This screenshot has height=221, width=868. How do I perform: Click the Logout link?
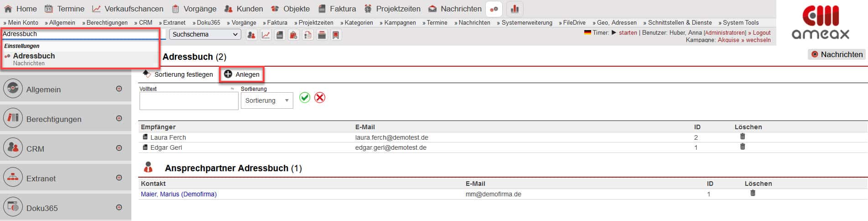pos(761,32)
